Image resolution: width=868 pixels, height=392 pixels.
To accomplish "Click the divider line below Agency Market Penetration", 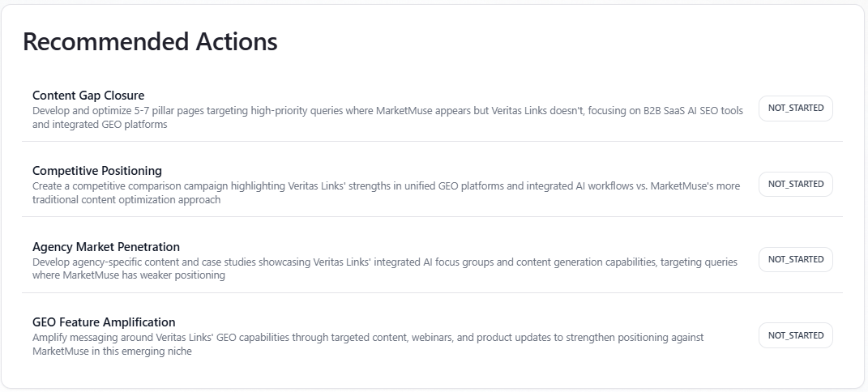I will [432, 292].
